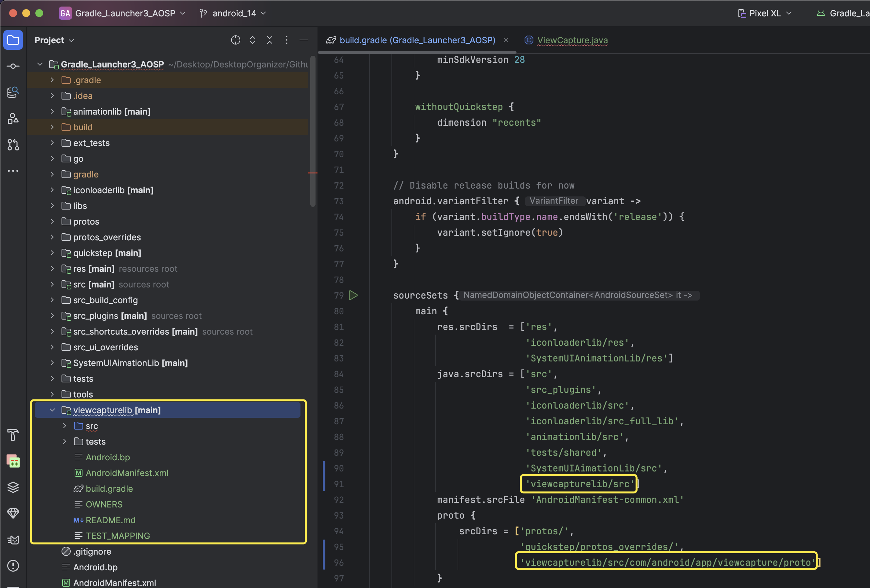
Task: Close the build.gradle editor tab
Action: [506, 40]
